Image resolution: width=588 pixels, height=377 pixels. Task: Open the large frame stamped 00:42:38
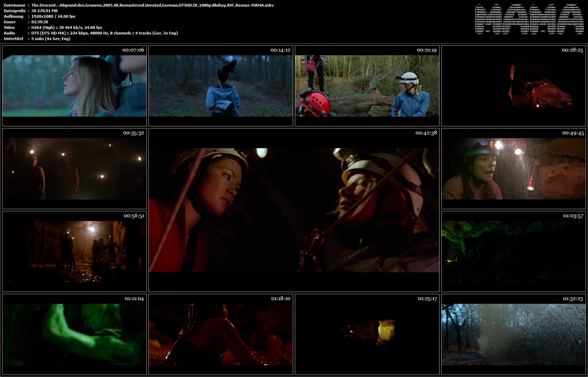[x=294, y=210]
